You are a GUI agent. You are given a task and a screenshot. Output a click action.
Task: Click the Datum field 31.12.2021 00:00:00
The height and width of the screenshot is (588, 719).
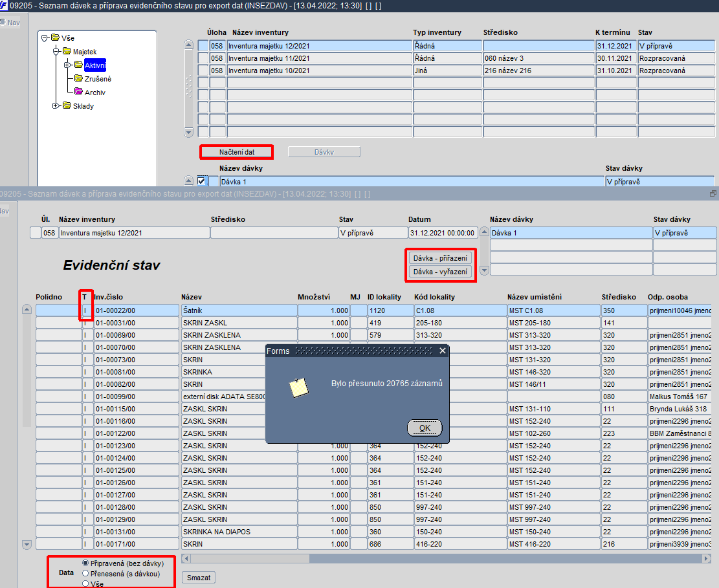pos(443,233)
